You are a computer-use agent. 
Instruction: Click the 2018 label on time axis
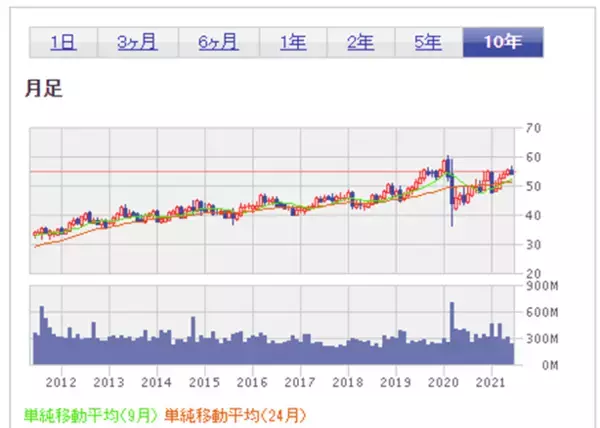click(x=347, y=382)
